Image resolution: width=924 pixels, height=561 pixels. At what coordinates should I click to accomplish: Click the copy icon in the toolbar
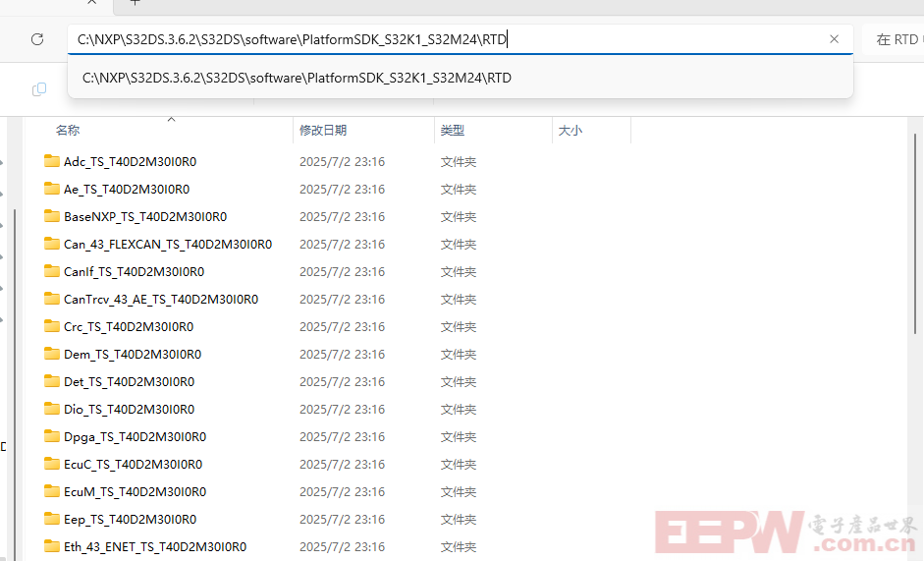tap(39, 89)
